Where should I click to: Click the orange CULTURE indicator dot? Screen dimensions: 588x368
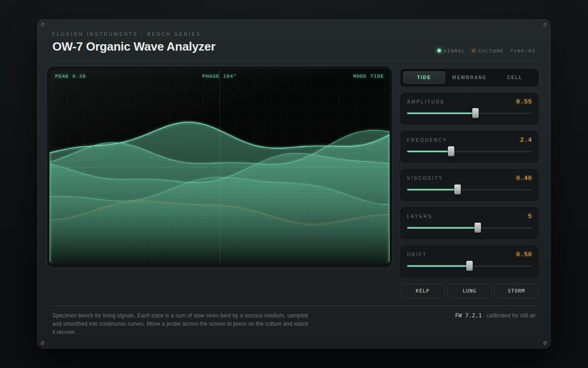(474, 51)
